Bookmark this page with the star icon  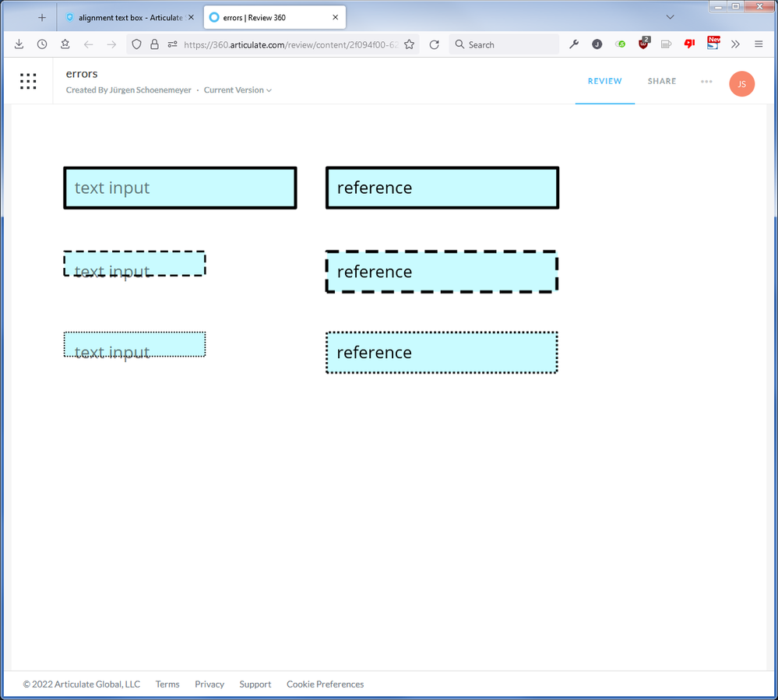pyautogui.click(x=409, y=44)
